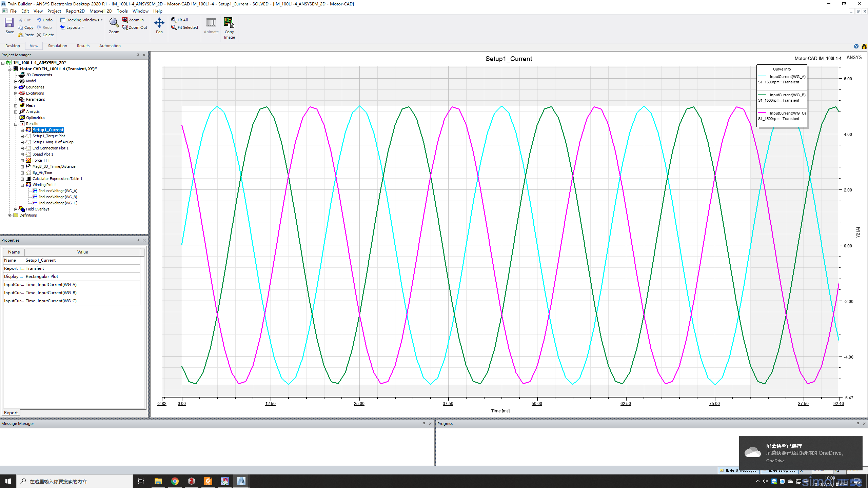Image resolution: width=868 pixels, height=488 pixels.
Task: Open the Docking Windows dropdown
Action: point(81,20)
